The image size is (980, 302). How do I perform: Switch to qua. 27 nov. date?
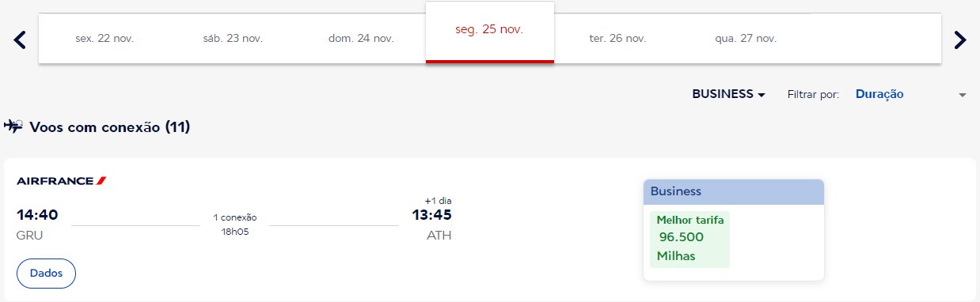pos(746,38)
